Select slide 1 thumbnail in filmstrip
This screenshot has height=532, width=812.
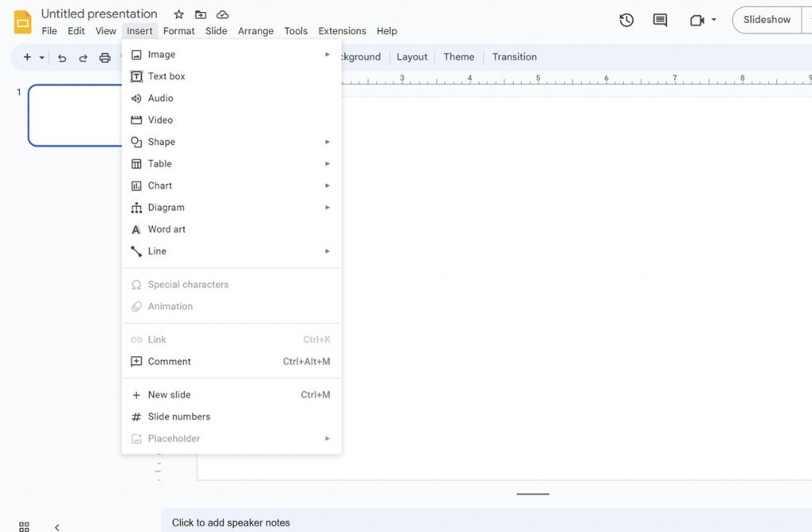click(75, 116)
